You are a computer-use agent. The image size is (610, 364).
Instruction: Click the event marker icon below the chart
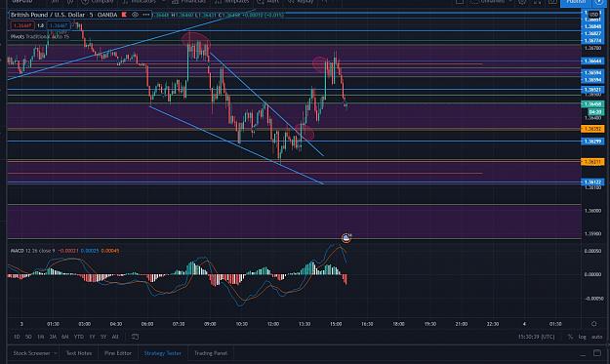(346, 238)
